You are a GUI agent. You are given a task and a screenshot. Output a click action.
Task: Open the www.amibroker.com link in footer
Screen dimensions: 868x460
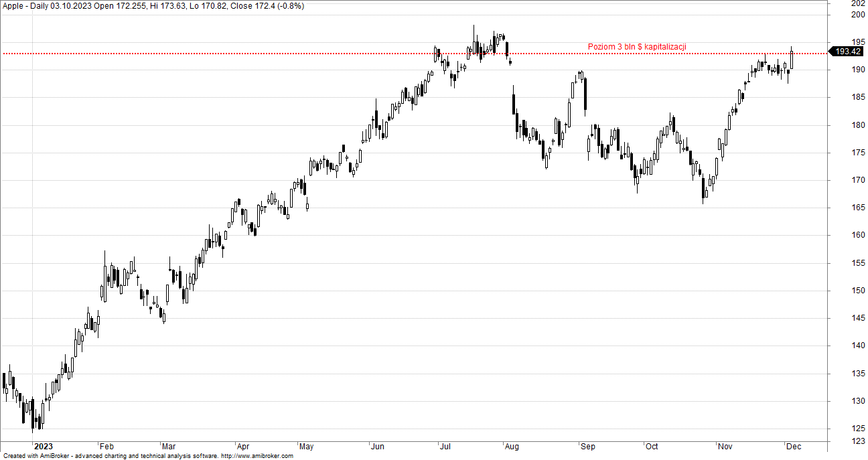257,456
